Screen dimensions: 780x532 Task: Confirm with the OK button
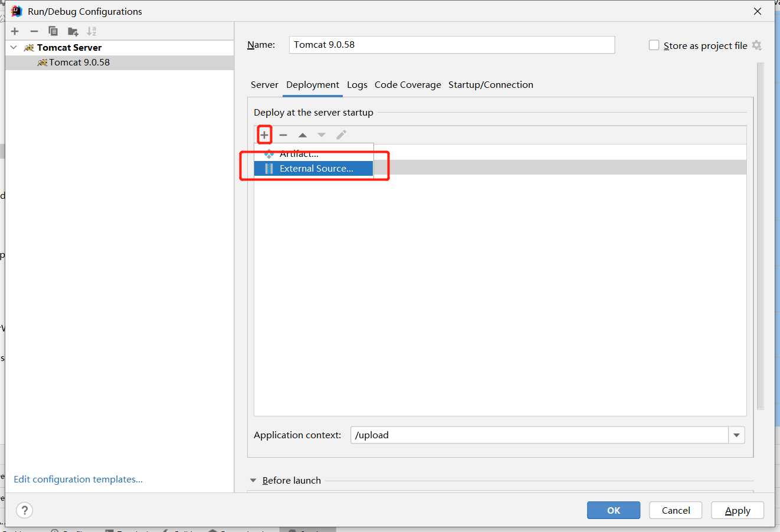[614, 510]
